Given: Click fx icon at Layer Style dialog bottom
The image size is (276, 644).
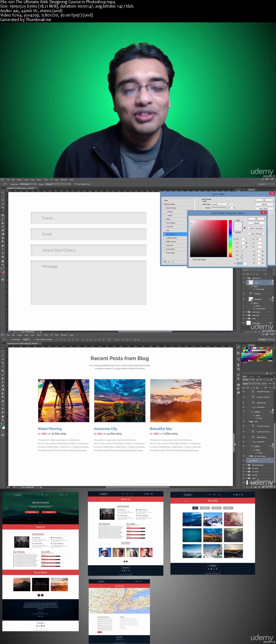Looking at the screenshot, I should coord(165,262).
